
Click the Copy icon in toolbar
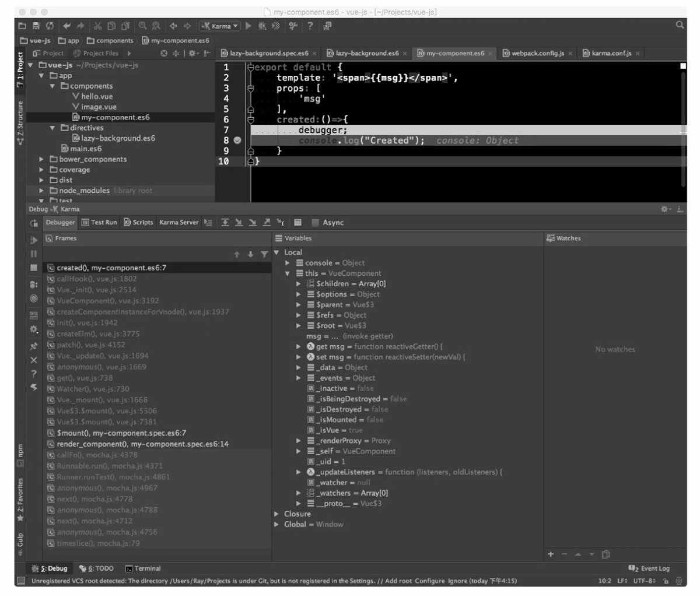click(111, 26)
